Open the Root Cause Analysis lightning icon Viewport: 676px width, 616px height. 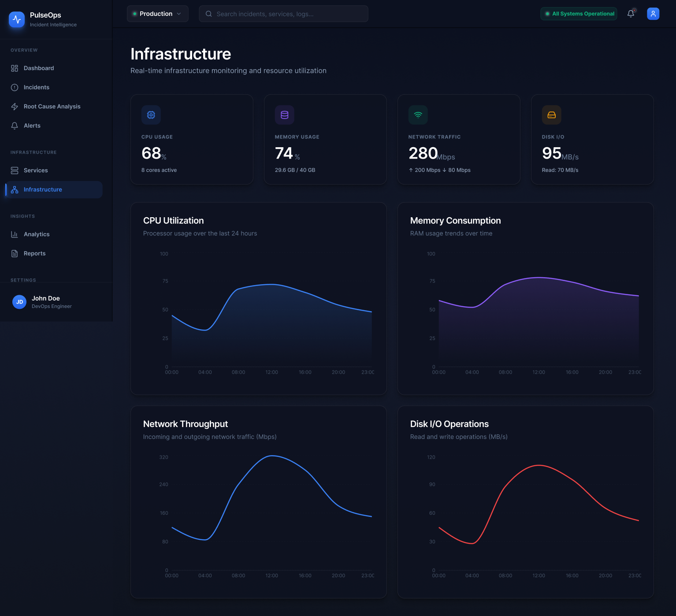coord(15,106)
